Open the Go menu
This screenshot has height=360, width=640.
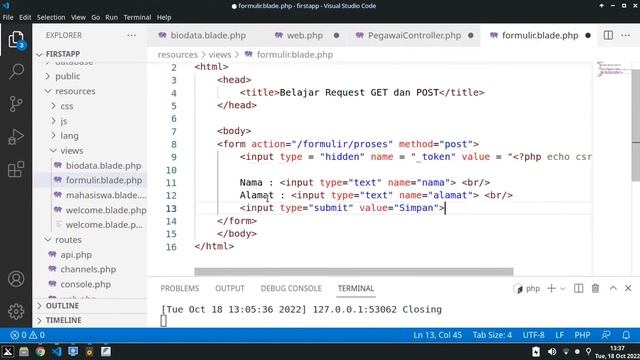pyautogui.click(x=96, y=17)
